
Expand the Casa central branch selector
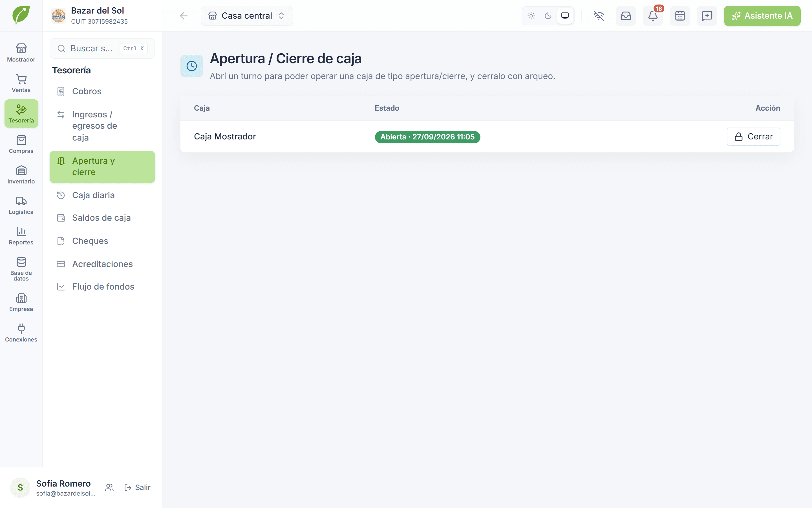[247, 16]
